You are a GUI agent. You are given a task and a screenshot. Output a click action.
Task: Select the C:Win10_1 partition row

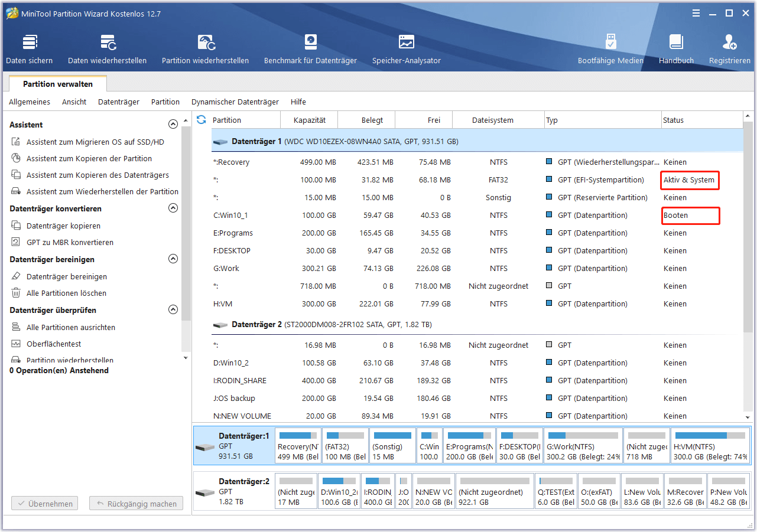pyautogui.click(x=477, y=216)
